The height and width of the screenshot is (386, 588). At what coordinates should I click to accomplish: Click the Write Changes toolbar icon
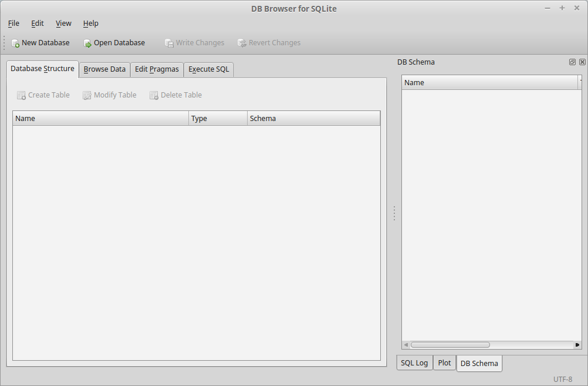point(169,42)
